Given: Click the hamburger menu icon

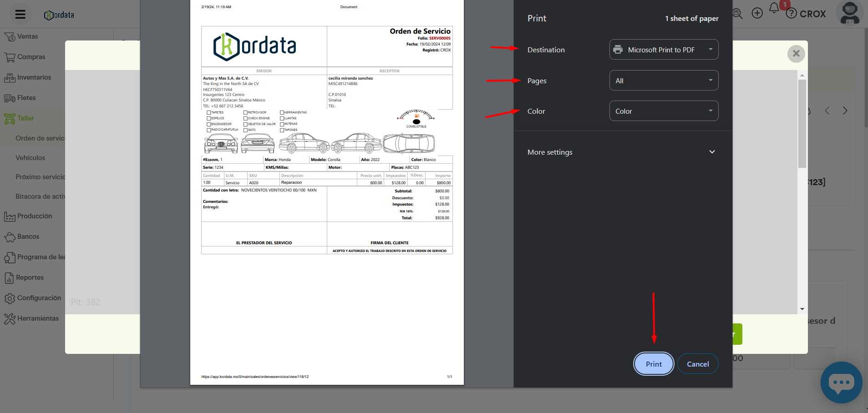Looking at the screenshot, I should tap(20, 15).
